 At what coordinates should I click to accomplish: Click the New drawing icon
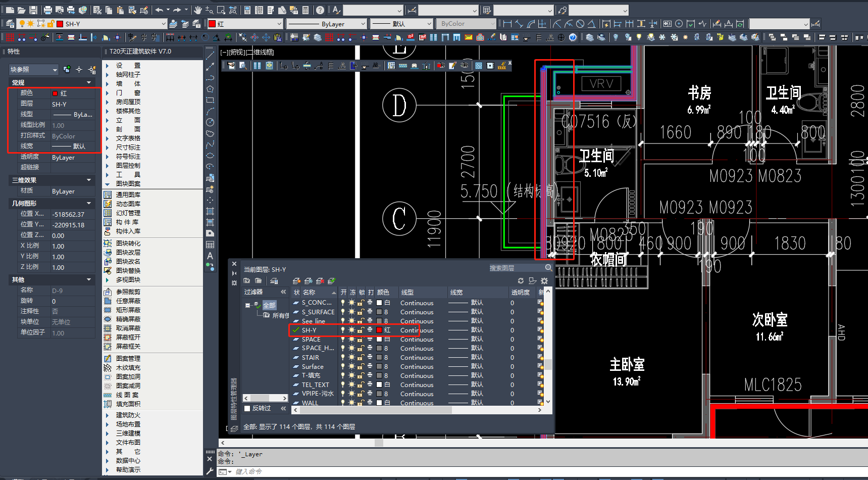pyautogui.click(x=10, y=10)
